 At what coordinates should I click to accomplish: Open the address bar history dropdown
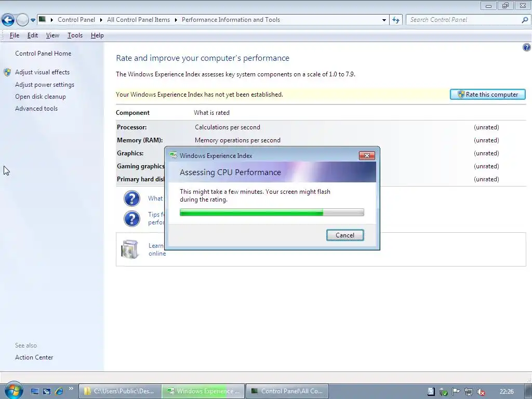(x=384, y=20)
